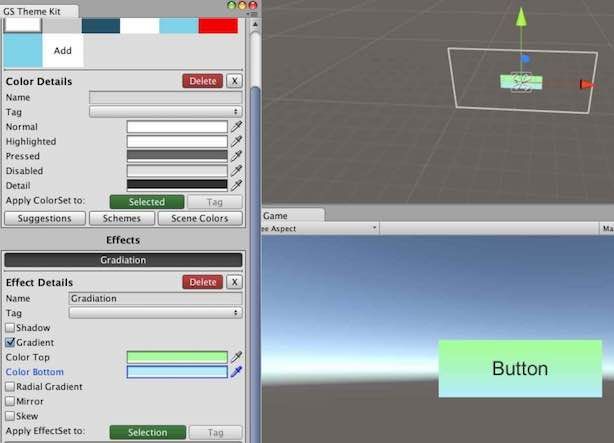Add a new color set
This screenshot has width=614, height=443.
(63, 51)
